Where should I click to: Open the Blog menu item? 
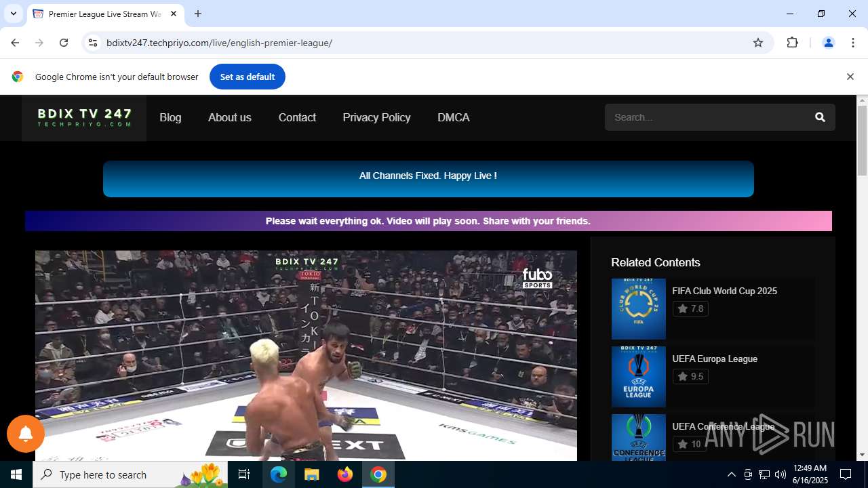coord(170,117)
